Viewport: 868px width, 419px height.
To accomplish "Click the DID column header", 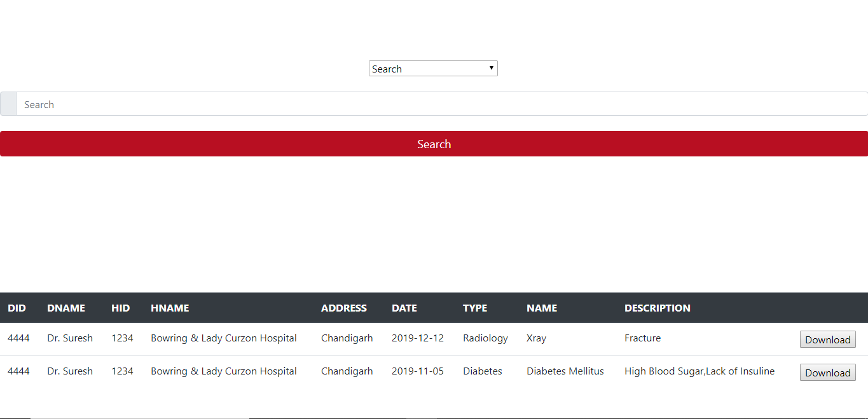I will [17, 308].
